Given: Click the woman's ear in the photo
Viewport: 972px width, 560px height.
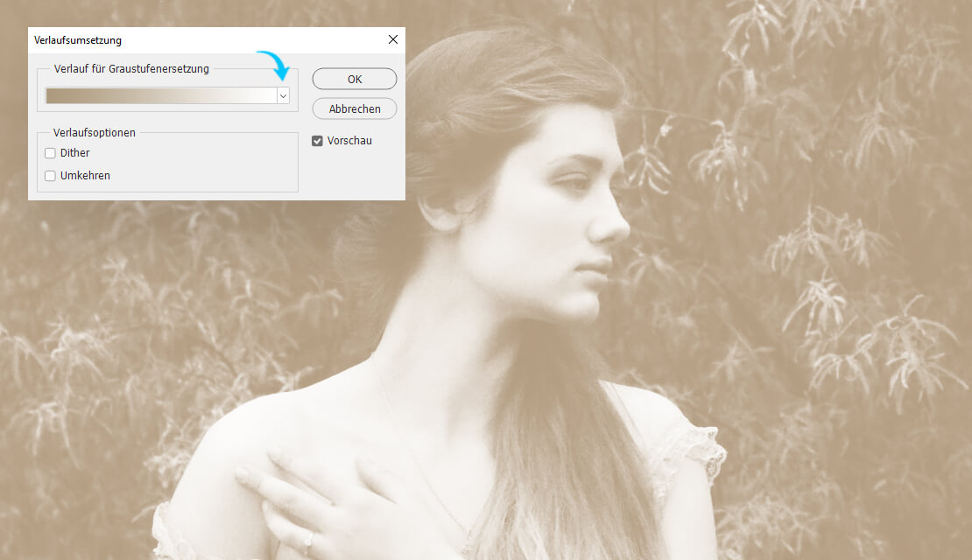Looking at the screenshot, I should (x=437, y=210).
